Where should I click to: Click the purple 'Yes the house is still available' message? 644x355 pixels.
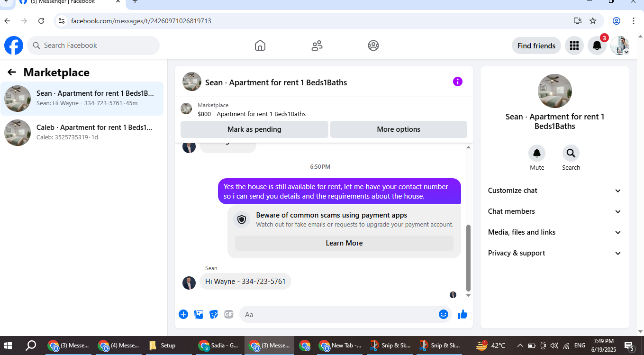tap(339, 191)
